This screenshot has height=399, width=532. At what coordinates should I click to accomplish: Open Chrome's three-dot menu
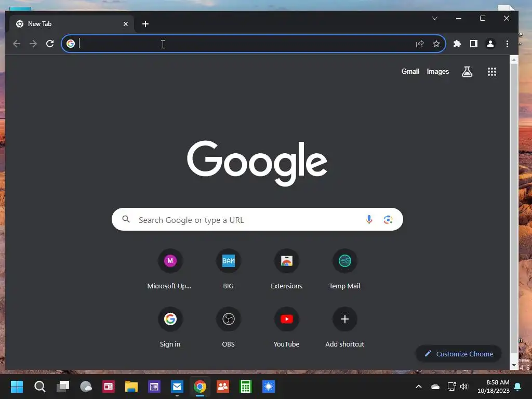coord(507,44)
